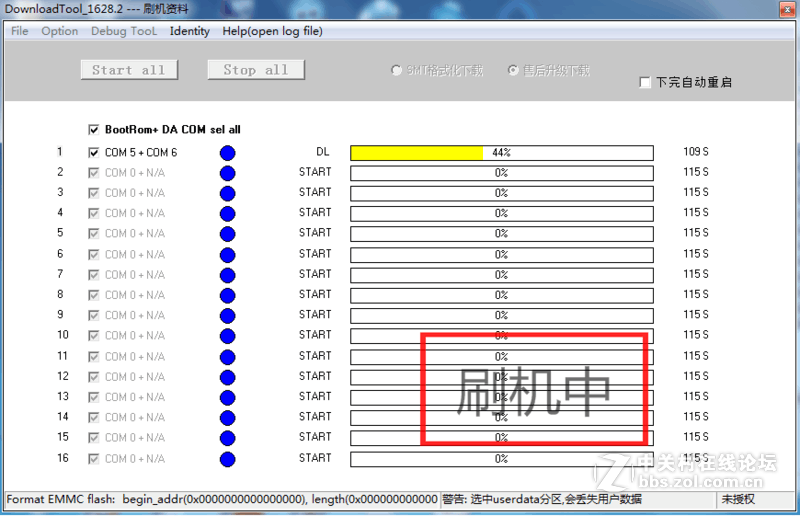Click the START label in row 16
The height and width of the screenshot is (516, 800).
pos(315,458)
